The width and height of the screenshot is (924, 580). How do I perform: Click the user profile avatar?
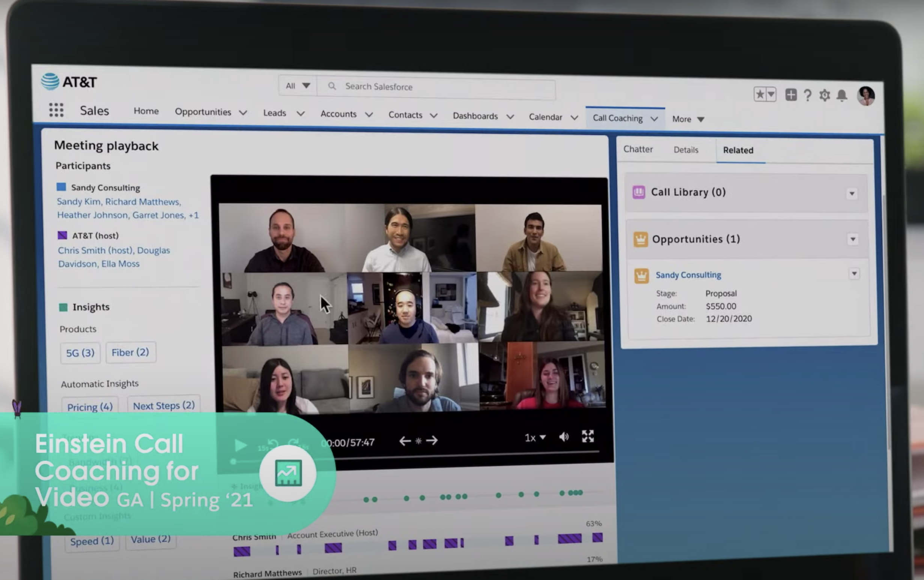click(866, 96)
